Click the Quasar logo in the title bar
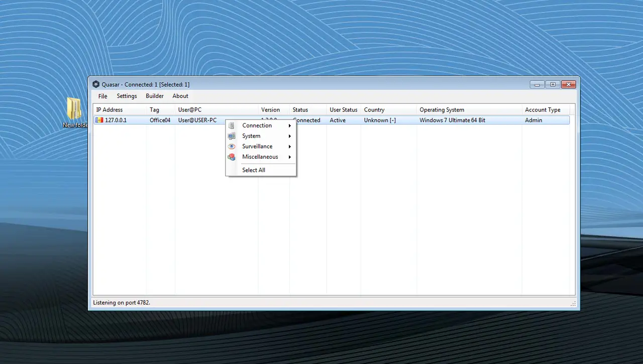The height and width of the screenshot is (364, 643). pyautogui.click(x=96, y=84)
